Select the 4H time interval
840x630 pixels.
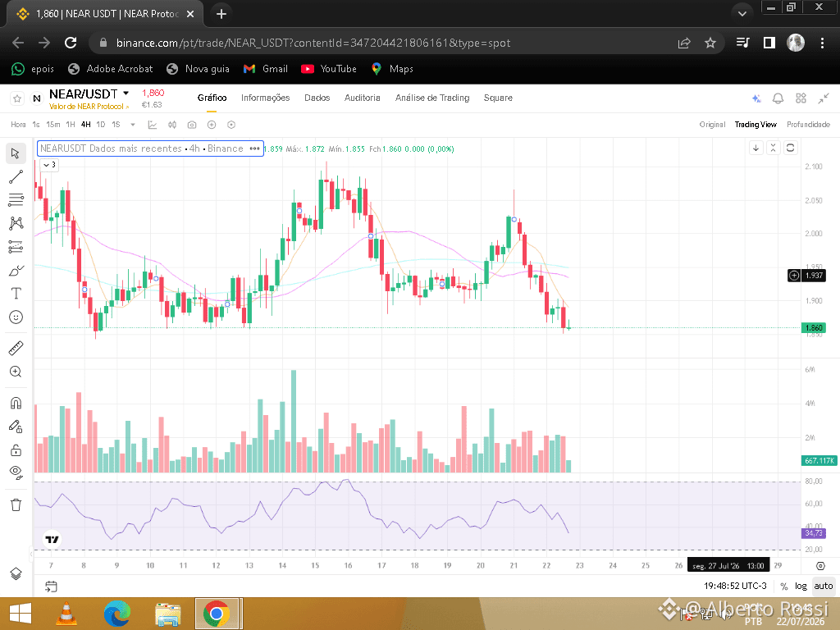85,125
